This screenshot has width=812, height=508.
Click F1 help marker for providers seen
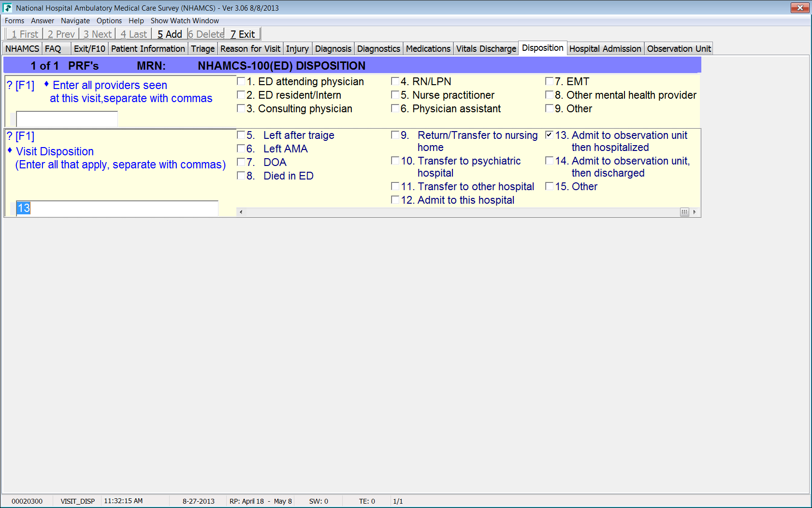click(x=20, y=86)
